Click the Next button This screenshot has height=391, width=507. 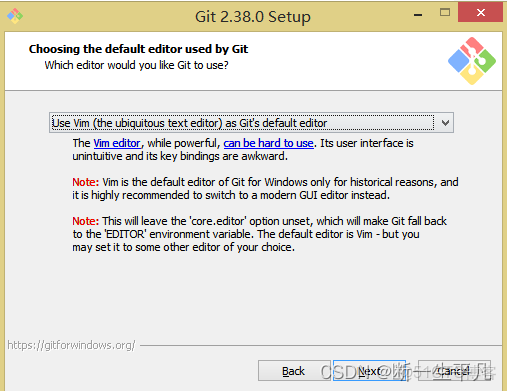[369, 371]
